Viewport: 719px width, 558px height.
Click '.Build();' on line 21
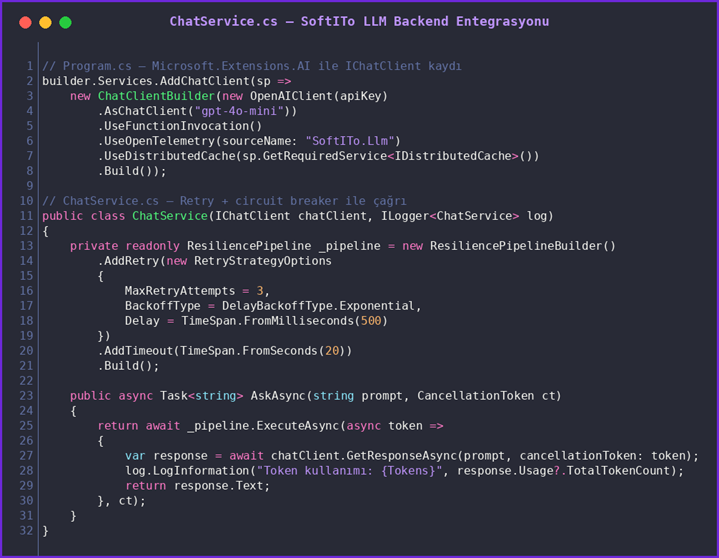tap(128, 366)
